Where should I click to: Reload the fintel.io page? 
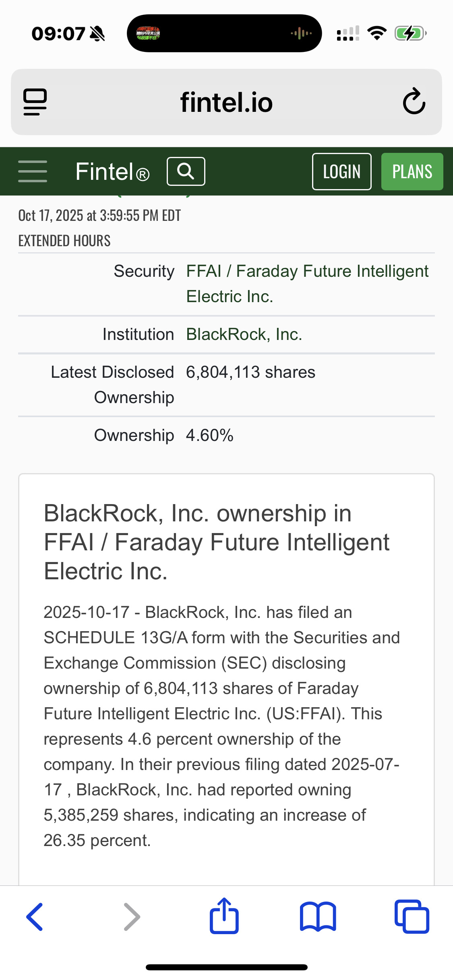tap(414, 102)
